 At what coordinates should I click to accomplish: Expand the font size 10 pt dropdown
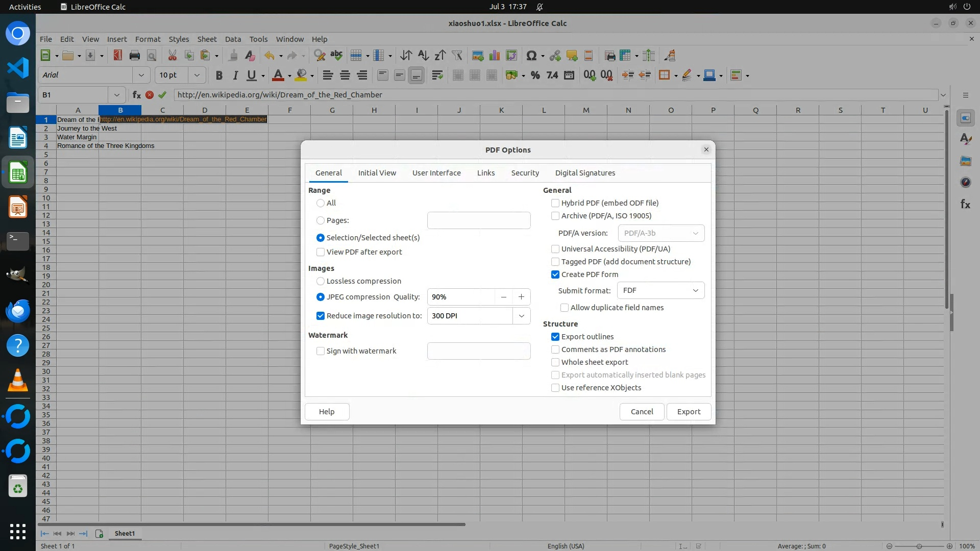coord(197,76)
